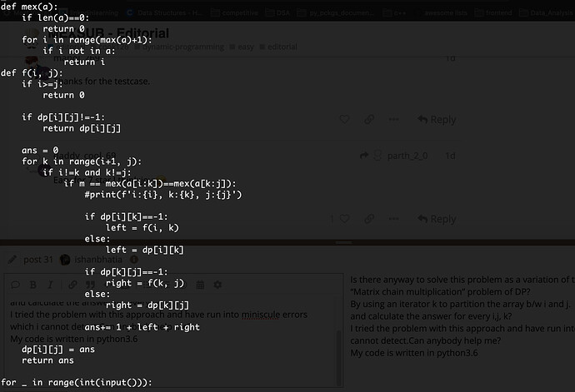Click code line 'def mex(a):'
Viewport: 575px width, 392px height.
coord(29,7)
